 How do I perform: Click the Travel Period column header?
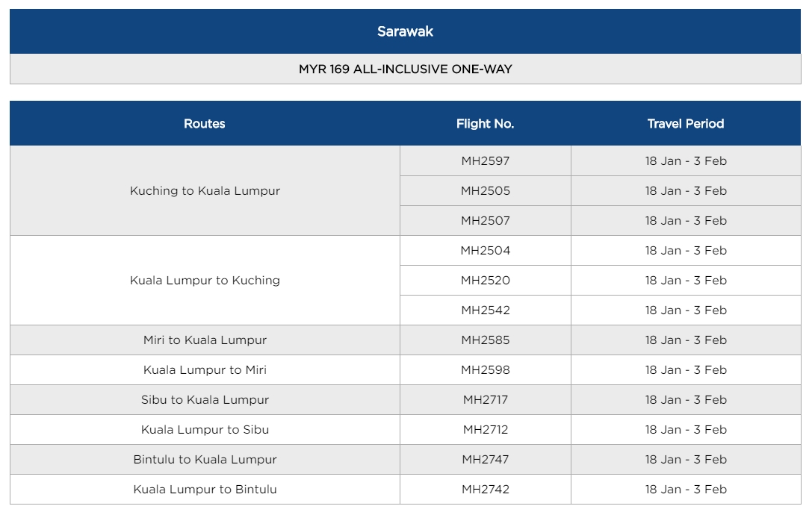point(685,124)
